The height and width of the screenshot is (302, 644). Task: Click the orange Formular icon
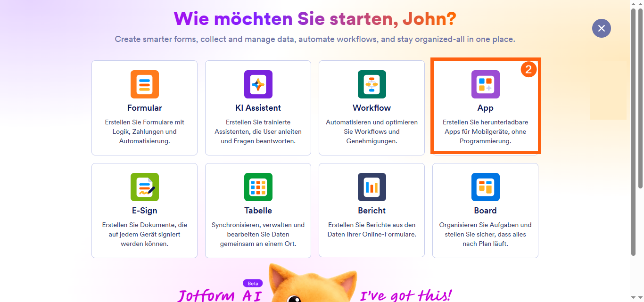coord(144,84)
